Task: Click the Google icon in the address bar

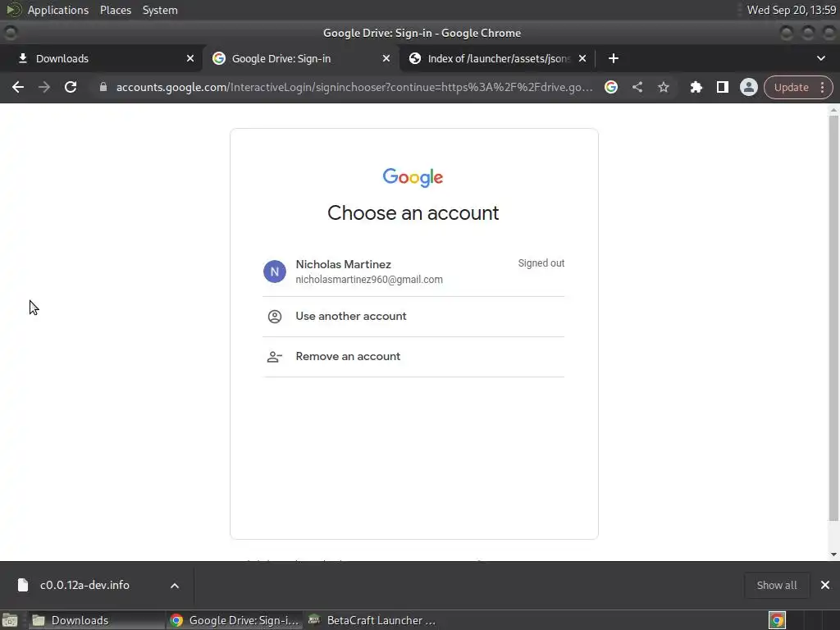Action: pyautogui.click(x=610, y=87)
